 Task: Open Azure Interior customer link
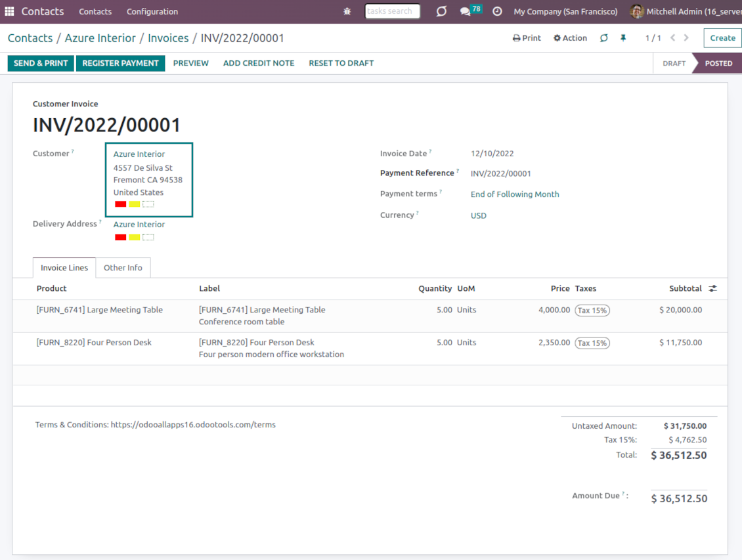(x=139, y=154)
